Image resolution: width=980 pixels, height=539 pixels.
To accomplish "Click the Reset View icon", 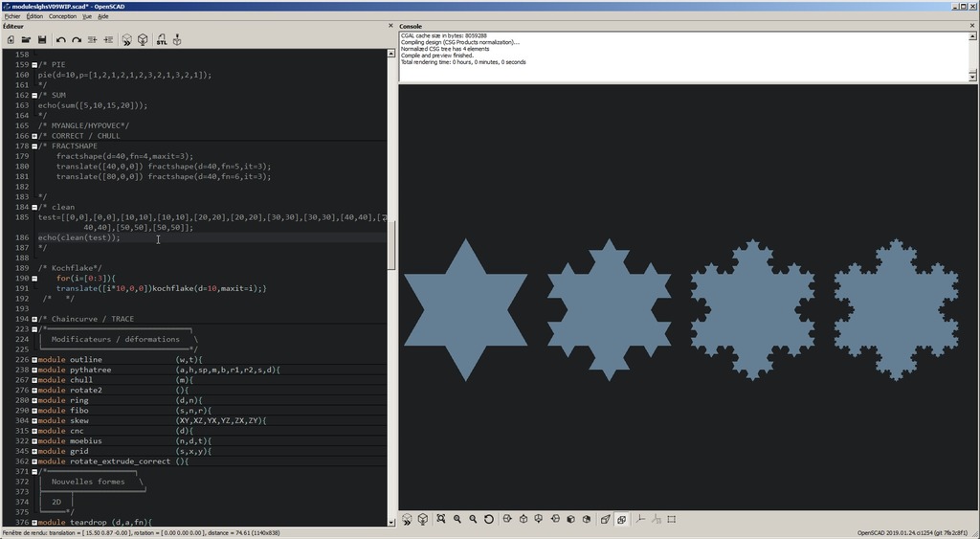I will (489, 519).
